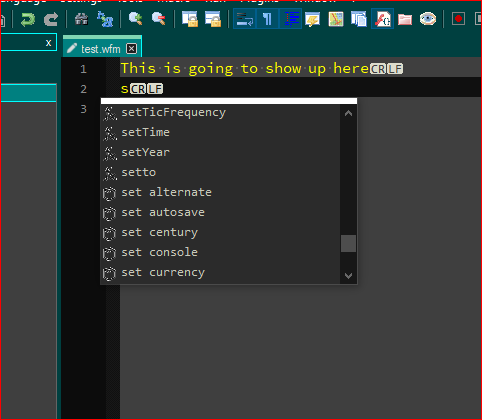Viewport: 482px width, 420px height.
Task: Open Find with the binoculars icon
Action: (x=81, y=19)
